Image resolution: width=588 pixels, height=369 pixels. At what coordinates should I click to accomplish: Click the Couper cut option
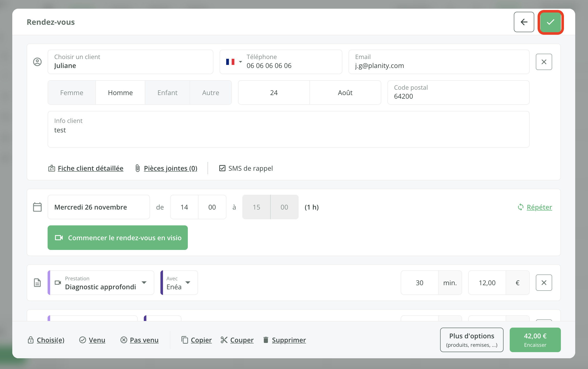coord(242,340)
